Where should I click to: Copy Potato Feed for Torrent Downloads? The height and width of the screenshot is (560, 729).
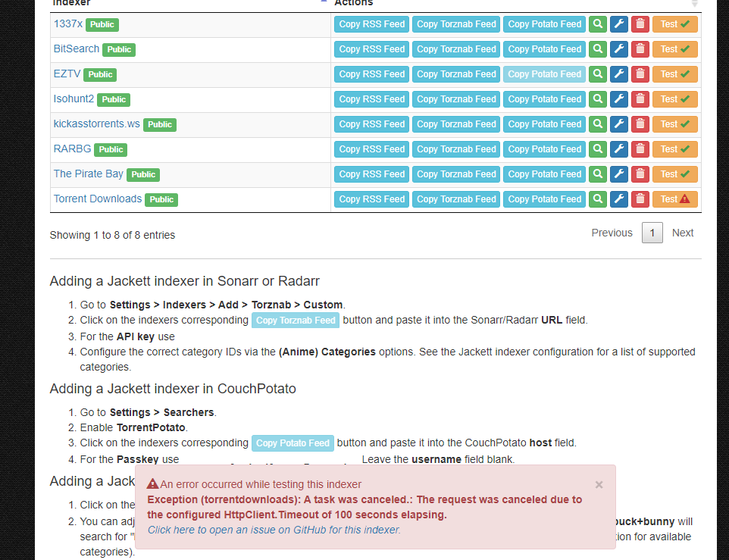coord(544,199)
